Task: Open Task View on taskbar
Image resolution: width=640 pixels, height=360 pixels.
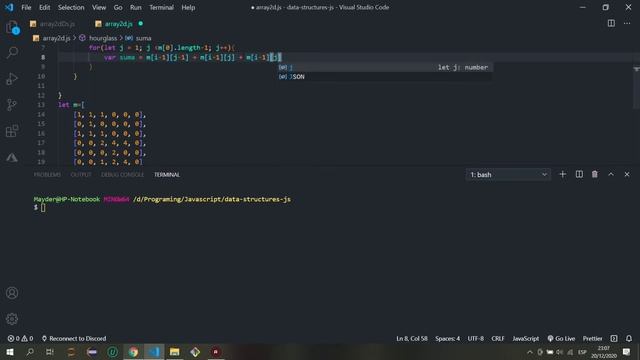Action: click(50, 352)
